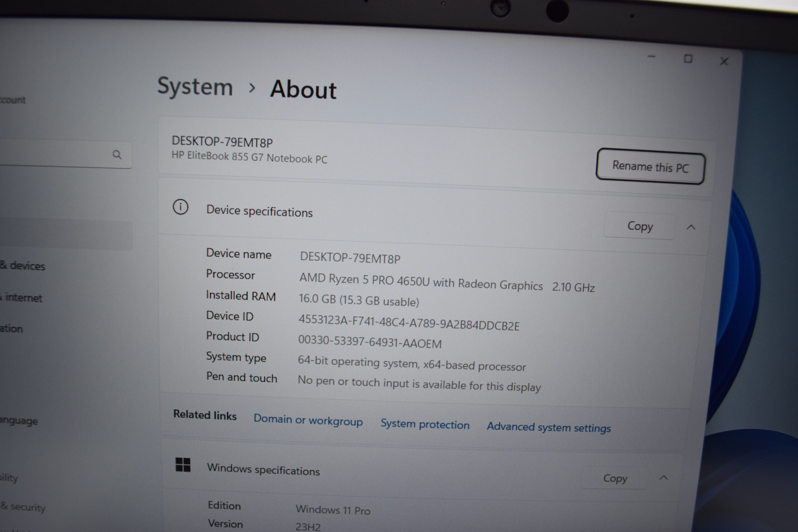This screenshot has width=798, height=532.
Task: Close the Settings window
Action: [724, 61]
